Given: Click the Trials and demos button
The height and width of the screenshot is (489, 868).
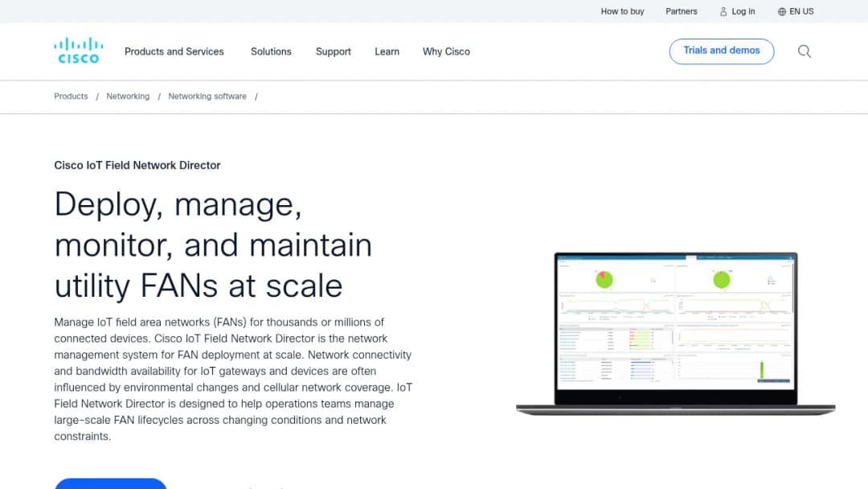Looking at the screenshot, I should click(721, 51).
